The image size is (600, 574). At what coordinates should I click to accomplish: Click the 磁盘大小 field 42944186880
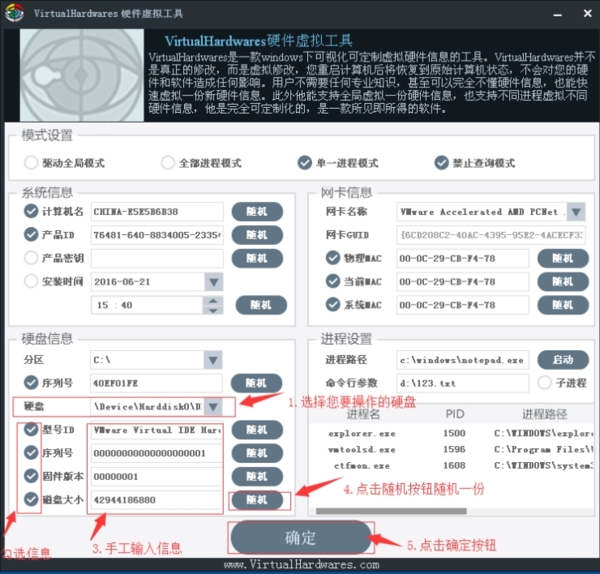point(157,500)
